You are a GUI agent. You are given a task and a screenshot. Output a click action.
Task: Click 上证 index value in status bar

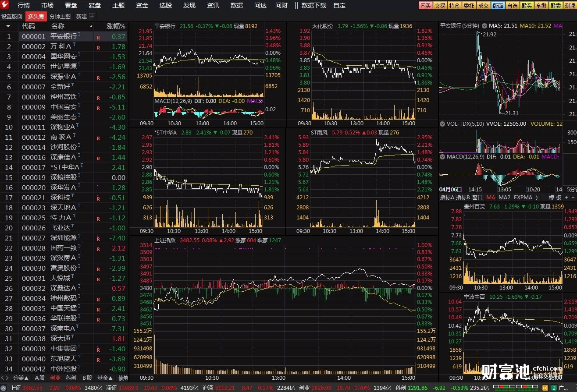point(32,388)
